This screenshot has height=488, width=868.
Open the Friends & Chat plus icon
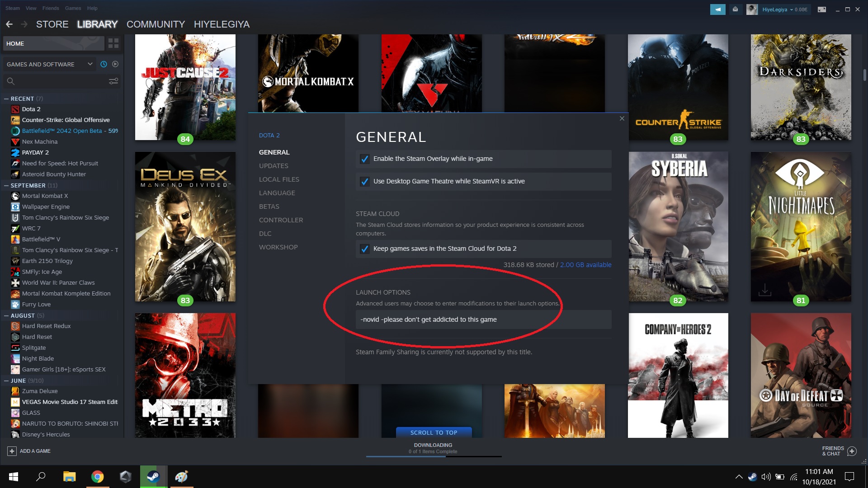click(x=852, y=451)
